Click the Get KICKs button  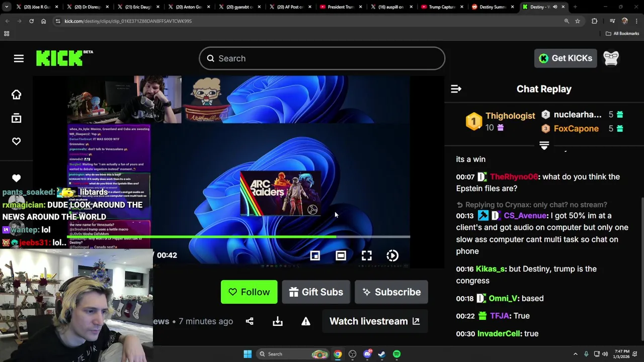click(x=566, y=58)
